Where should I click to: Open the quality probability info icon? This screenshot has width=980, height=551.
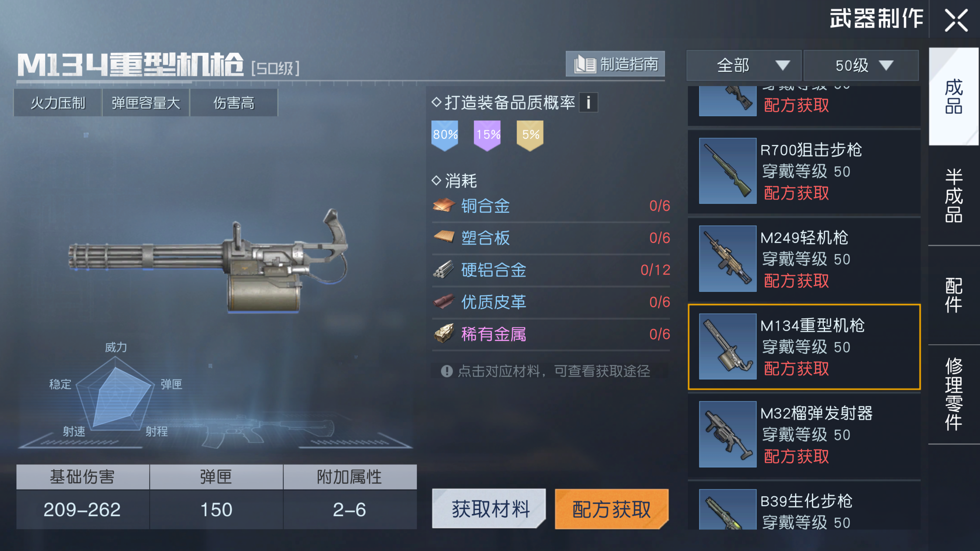(588, 102)
